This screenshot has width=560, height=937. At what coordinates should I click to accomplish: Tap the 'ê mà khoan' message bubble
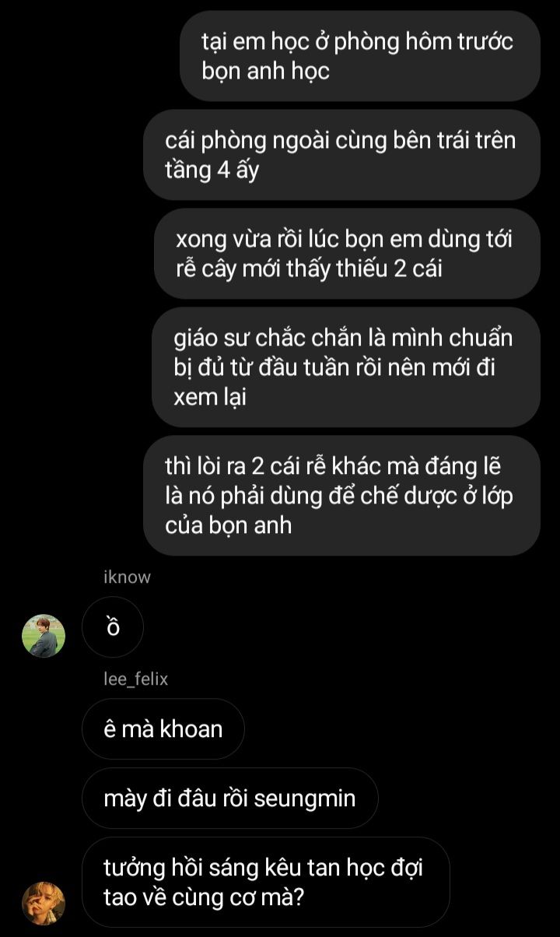pos(163,729)
